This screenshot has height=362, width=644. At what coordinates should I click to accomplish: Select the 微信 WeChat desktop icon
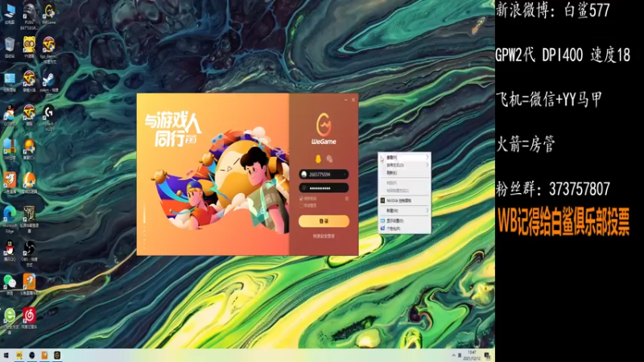pyautogui.click(x=10, y=284)
